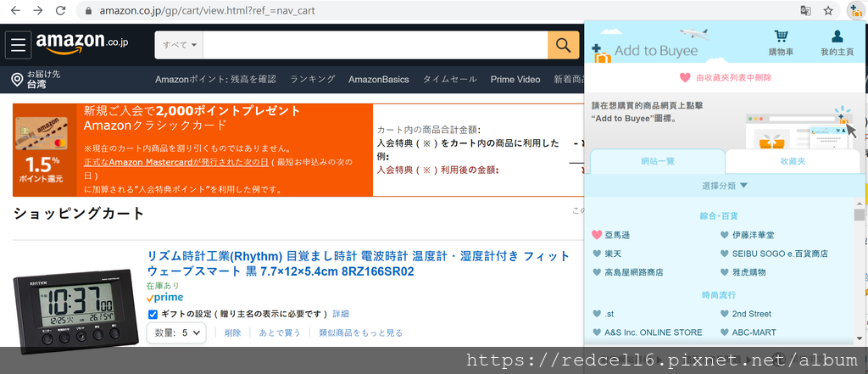
Task: Open Amazonポイント: 残高を確認 nav item
Action: coord(215,79)
